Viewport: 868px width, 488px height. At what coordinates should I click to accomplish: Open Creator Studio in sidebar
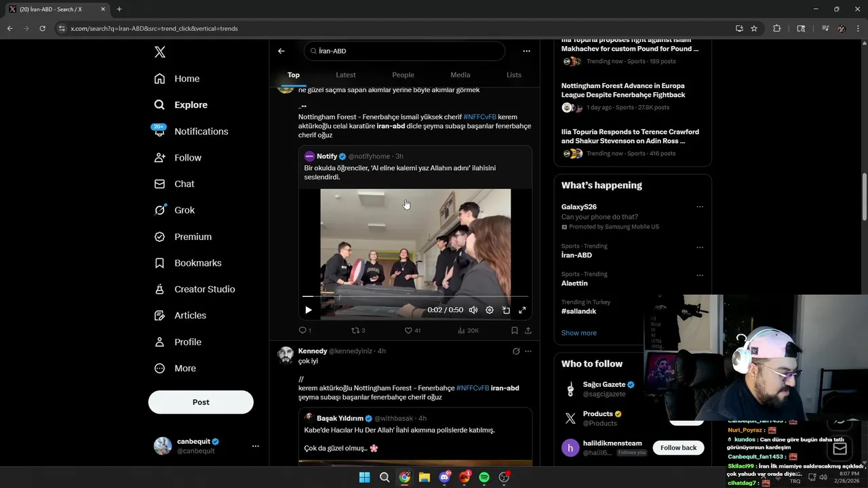195,289
